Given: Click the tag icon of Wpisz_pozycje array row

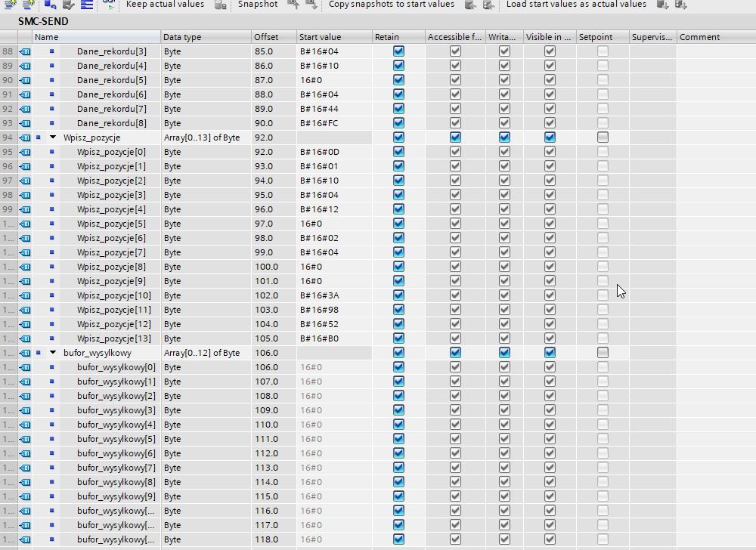Looking at the screenshot, I should coord(25,137).
